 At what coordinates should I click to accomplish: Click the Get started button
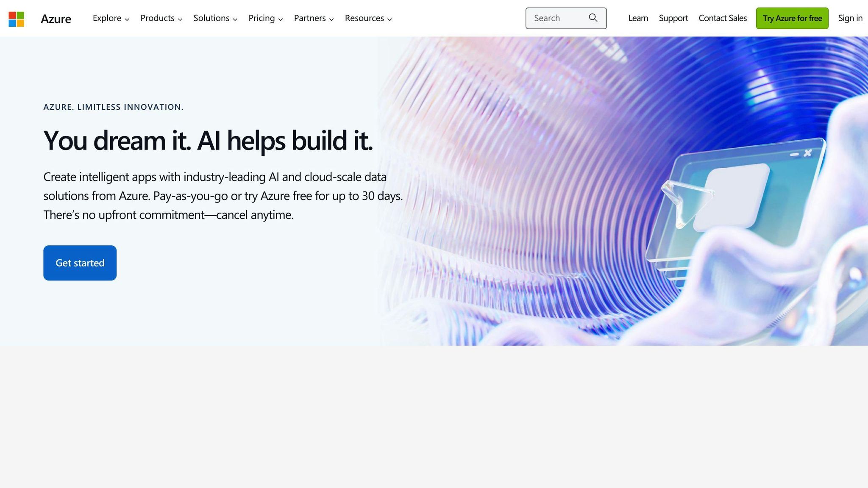pyautogui.click(x=80, y=263)
